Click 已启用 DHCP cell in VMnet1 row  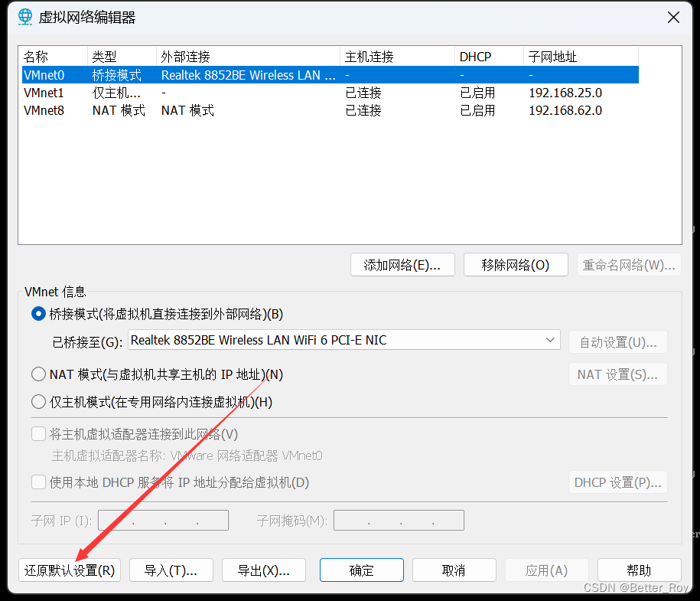(477, 93)
